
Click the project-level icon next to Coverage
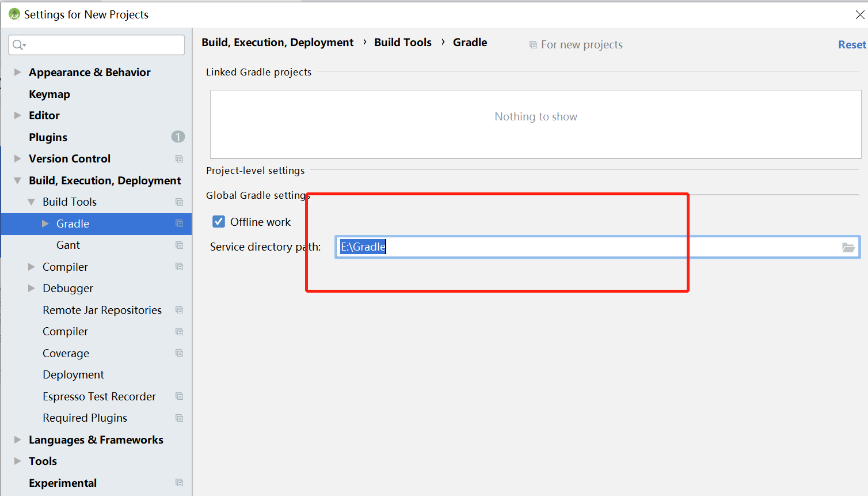point(179,353)
